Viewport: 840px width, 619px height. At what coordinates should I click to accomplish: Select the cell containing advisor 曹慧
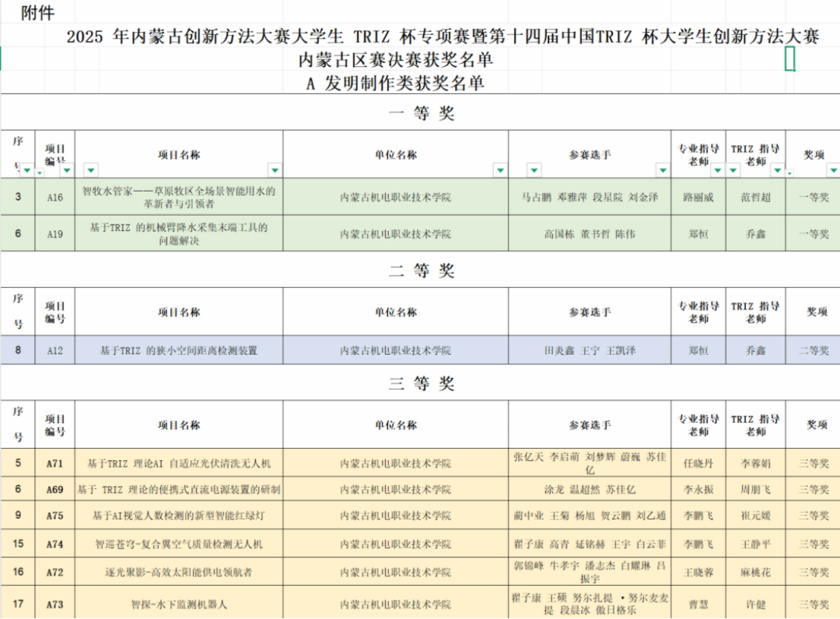point(698,605)
